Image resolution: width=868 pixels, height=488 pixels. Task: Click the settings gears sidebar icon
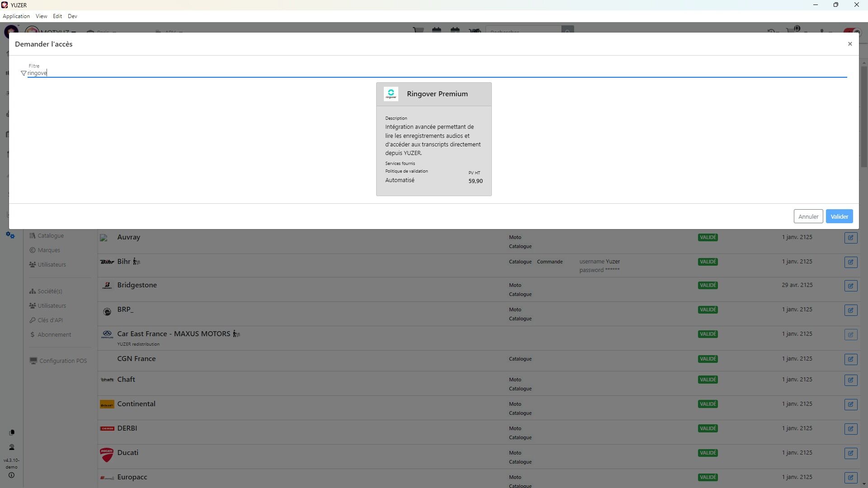tap(10, 235)
